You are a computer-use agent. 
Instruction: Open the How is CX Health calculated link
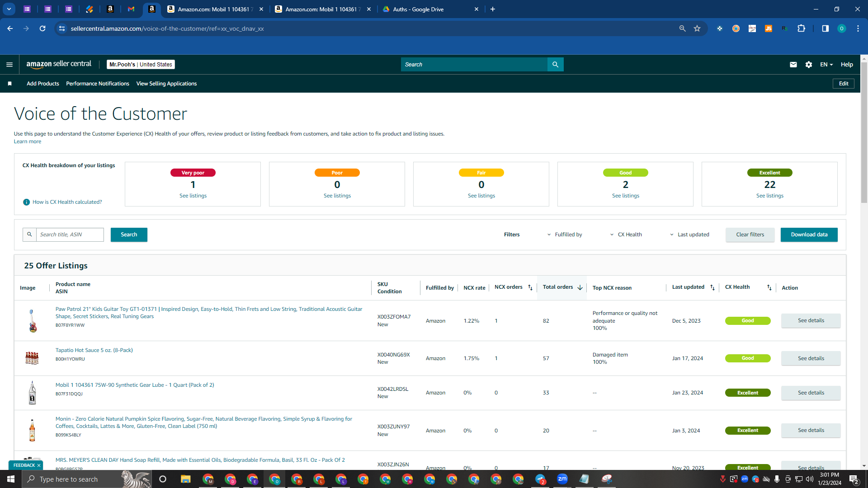[x=67, y=202]
